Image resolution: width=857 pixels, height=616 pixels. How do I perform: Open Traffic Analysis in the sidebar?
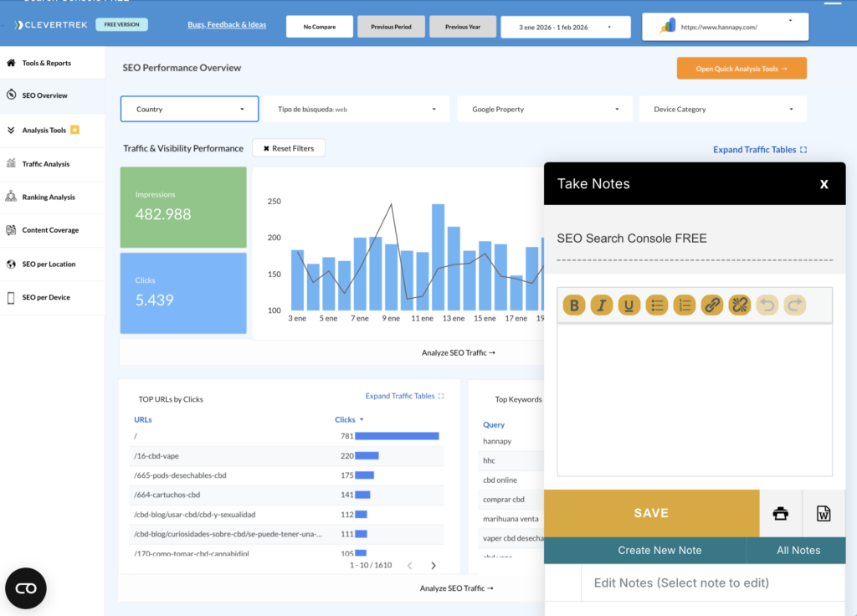point(46,164)
